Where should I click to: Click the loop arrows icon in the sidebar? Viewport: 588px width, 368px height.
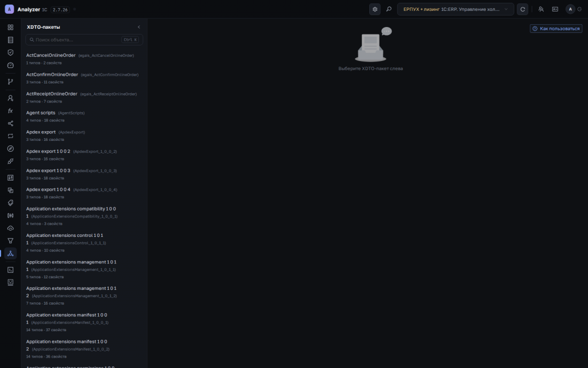pos(10,136)
